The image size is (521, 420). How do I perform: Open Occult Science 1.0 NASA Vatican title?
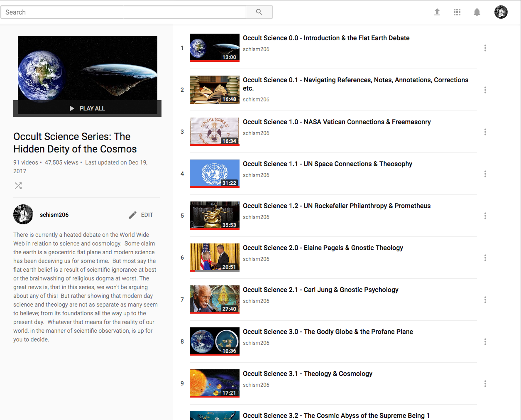click(337, 122)
